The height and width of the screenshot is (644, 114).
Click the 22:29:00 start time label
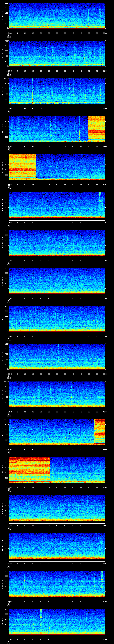tap(9, 33)
